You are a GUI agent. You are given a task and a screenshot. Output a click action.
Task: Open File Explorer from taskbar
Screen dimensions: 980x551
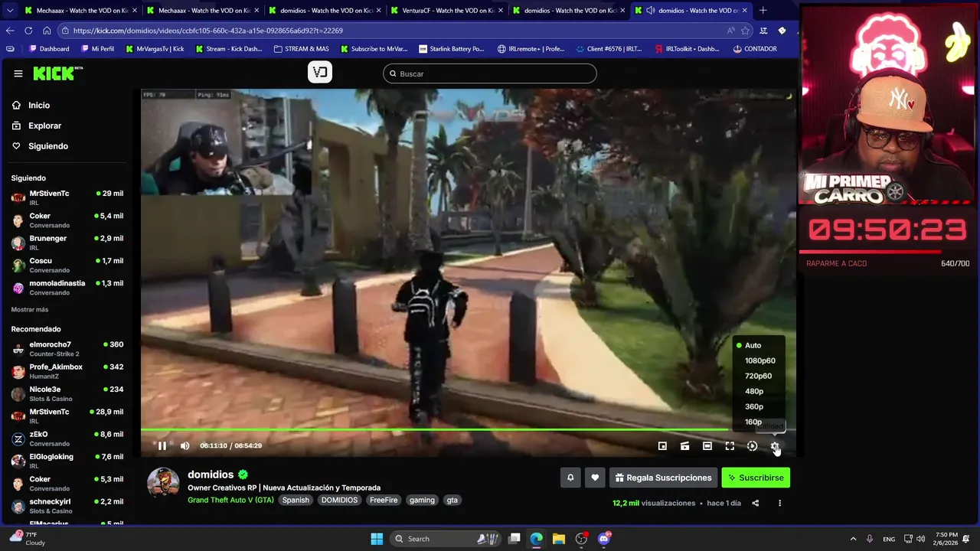click(x=559, y=539)
